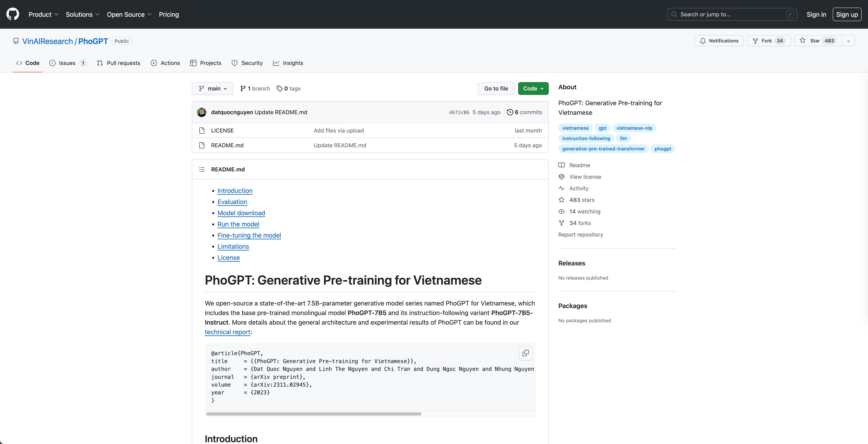Open star lists dropdown arrow

click(x=848, y=41)
